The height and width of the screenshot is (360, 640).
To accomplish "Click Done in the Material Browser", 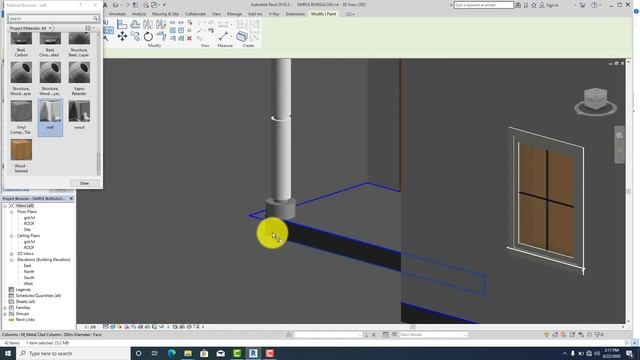I will pyautogui.click(x=84, y=183).
